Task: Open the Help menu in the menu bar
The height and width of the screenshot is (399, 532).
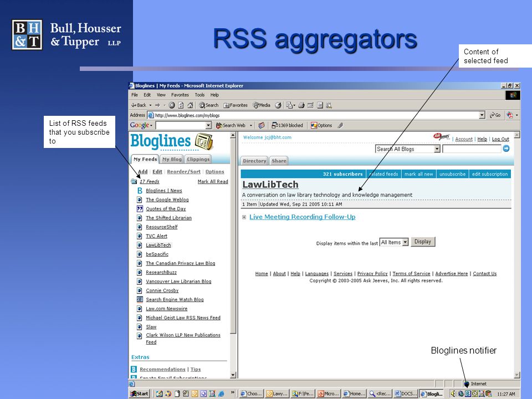Action: pos(214,95)
